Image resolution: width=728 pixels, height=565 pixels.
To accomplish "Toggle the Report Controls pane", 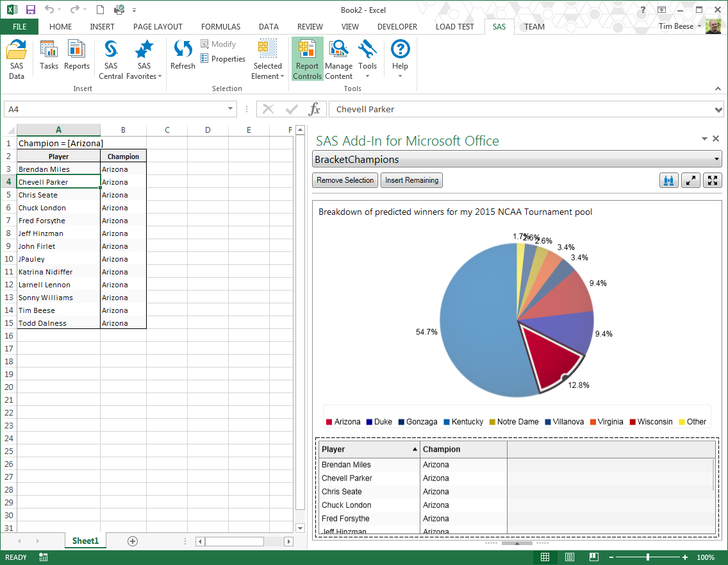I will point(307,60).
